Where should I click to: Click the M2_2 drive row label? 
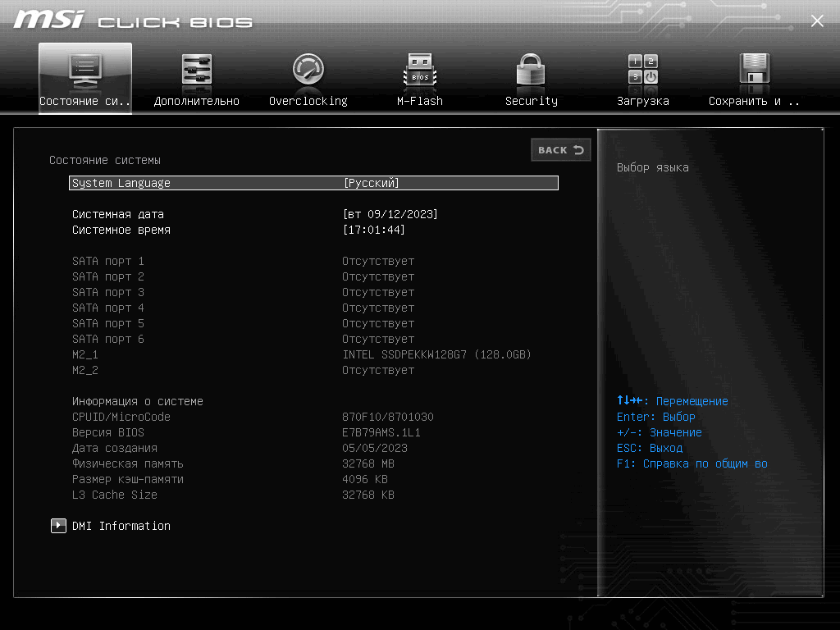[85, 370]
